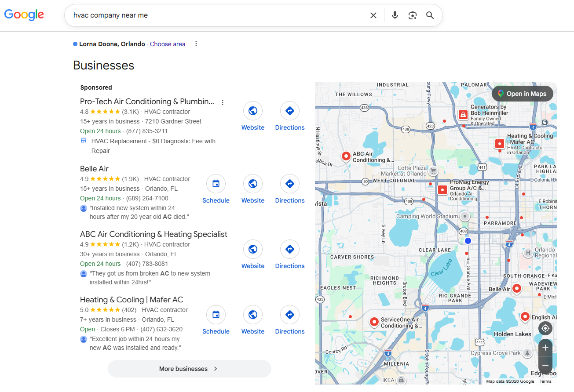Open Pro-Tech Air Conditioning & Plumbing listing title

point(147,102)
